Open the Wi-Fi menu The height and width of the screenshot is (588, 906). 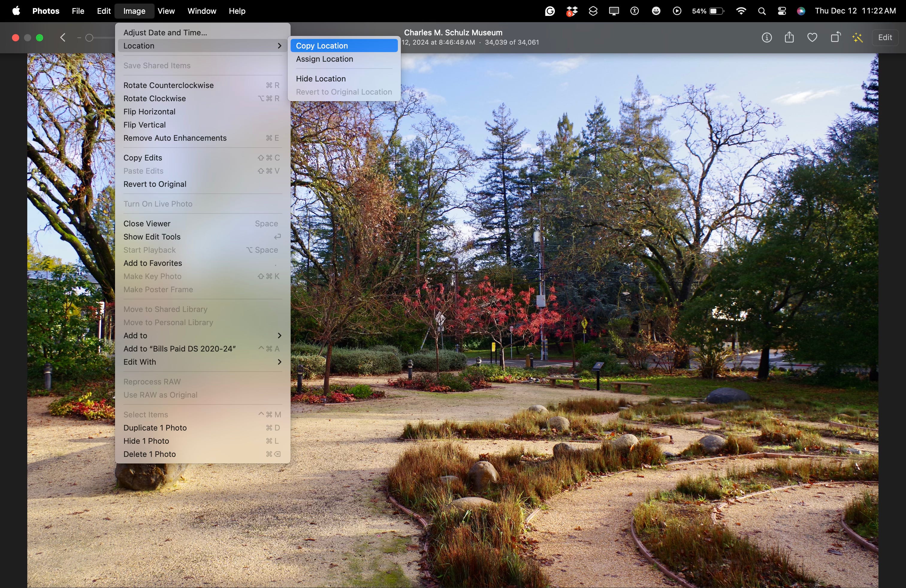click(741, 11)
